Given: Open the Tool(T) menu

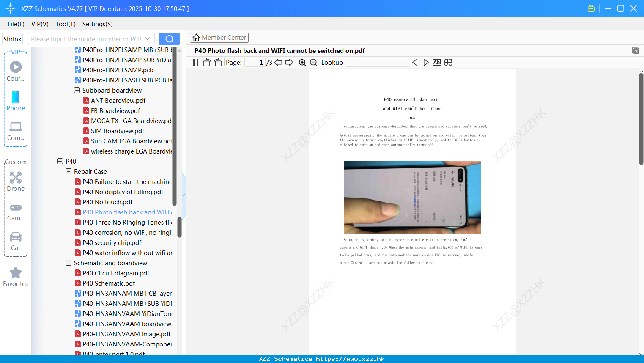Looking at the screenshot, I should pos(66,24).
